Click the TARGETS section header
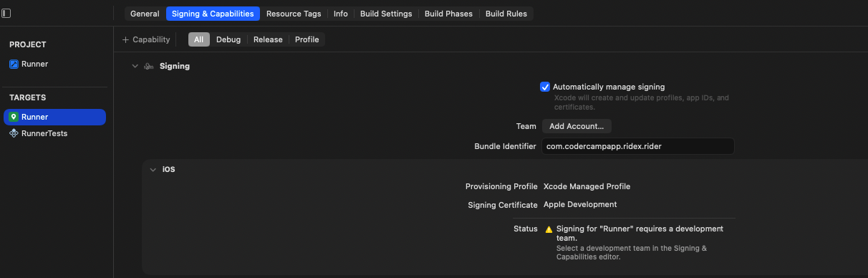868x278 pixels. (28, 97)
